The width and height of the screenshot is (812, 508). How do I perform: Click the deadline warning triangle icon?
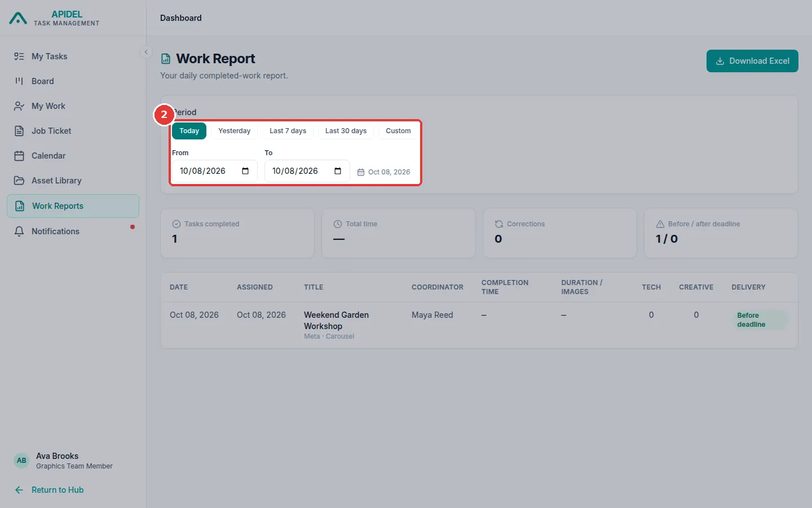click(x=660, y=224)
